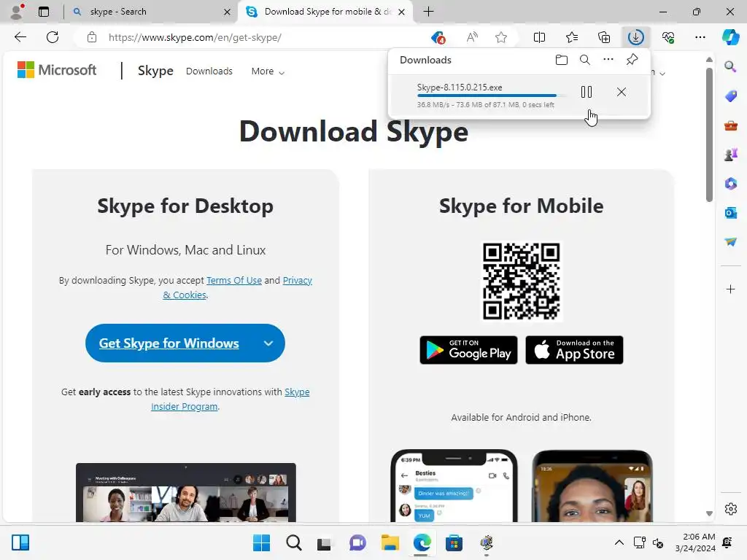Open Favorites list icon
Image resolution: width=747 pixels, height=560 pixels.
pos(572,37)
